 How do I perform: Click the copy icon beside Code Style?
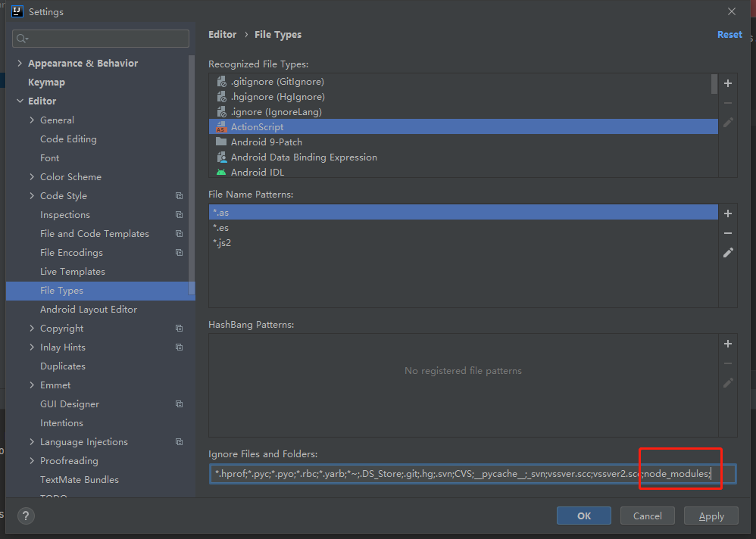pyautogui.click(x=179, y=195)
